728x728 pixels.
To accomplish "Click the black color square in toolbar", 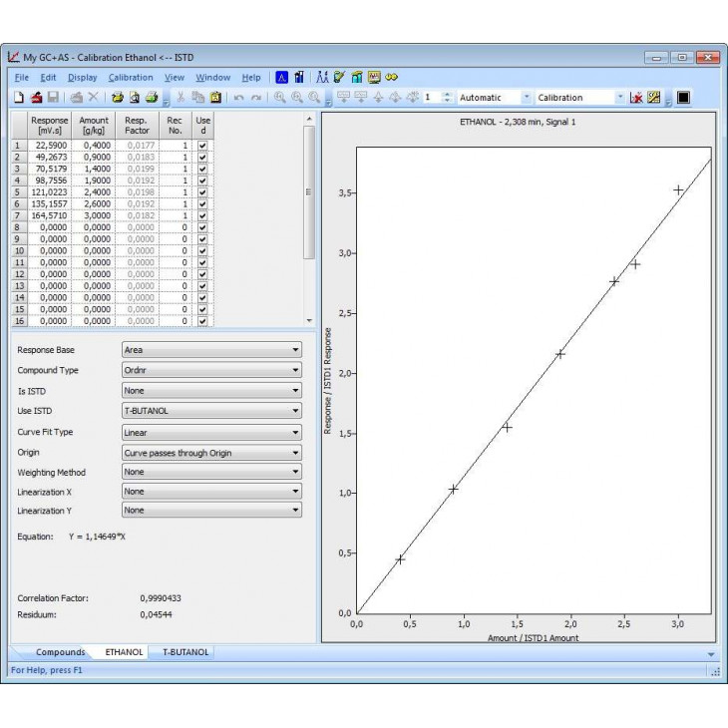I will coord(683,98).
